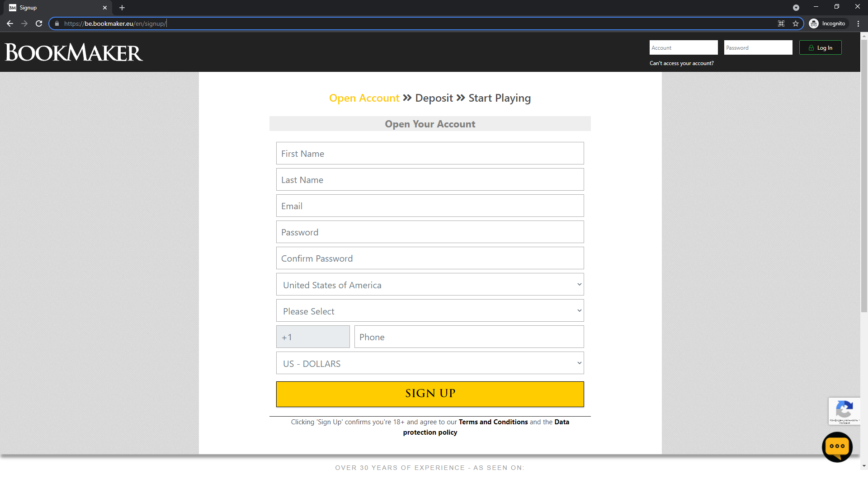
Task: Open the United States of America dropdown
Action: (430, 284)
